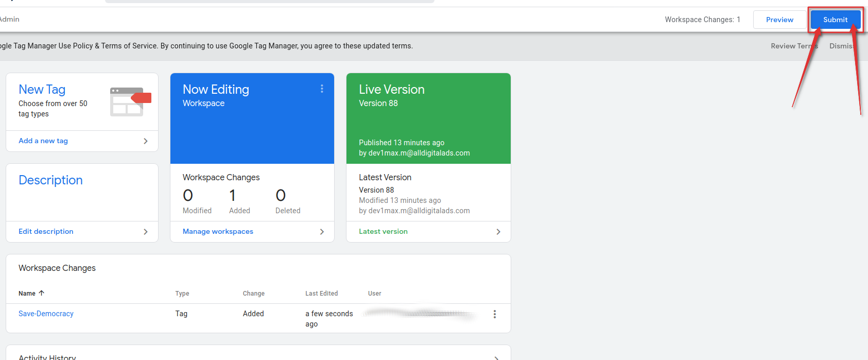Open Manage workspaces link
Image resolution: width=868 pixels, height=360 pixels.
[x=218, y=231]
